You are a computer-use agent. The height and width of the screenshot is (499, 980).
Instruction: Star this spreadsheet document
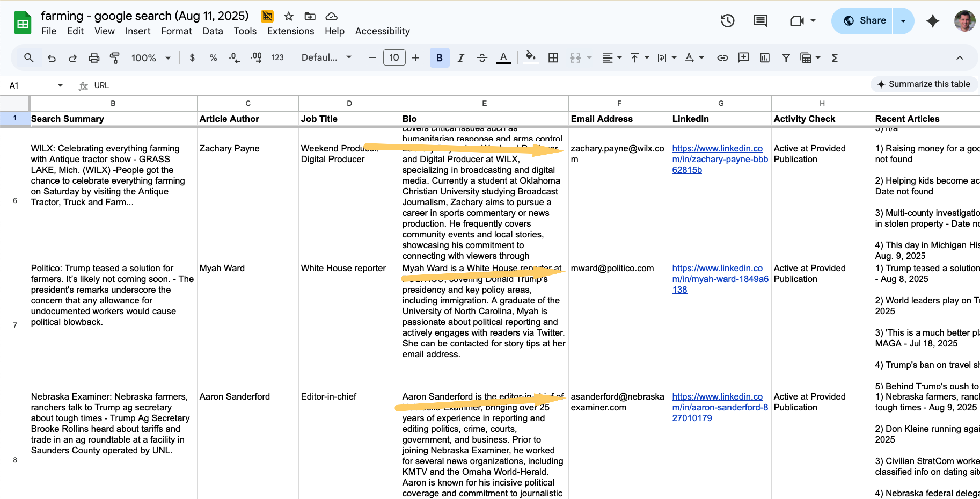[289, 16]
